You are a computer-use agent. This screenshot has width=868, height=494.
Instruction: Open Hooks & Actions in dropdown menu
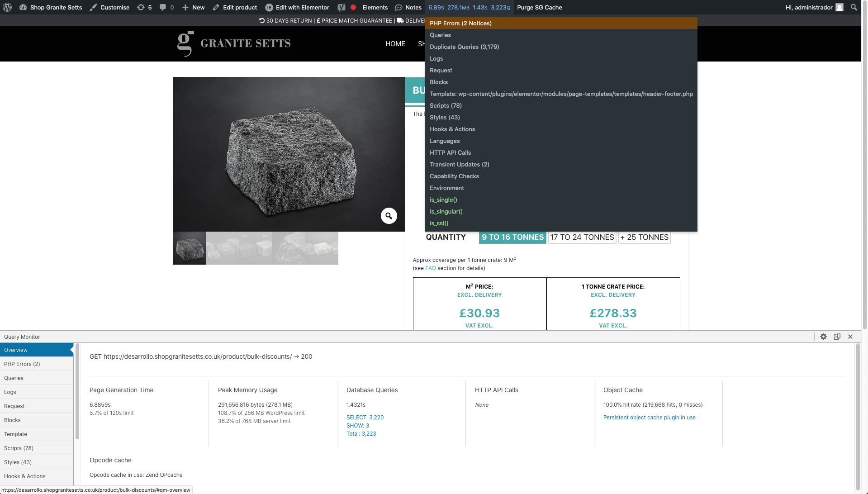click(x=561, y=129)
